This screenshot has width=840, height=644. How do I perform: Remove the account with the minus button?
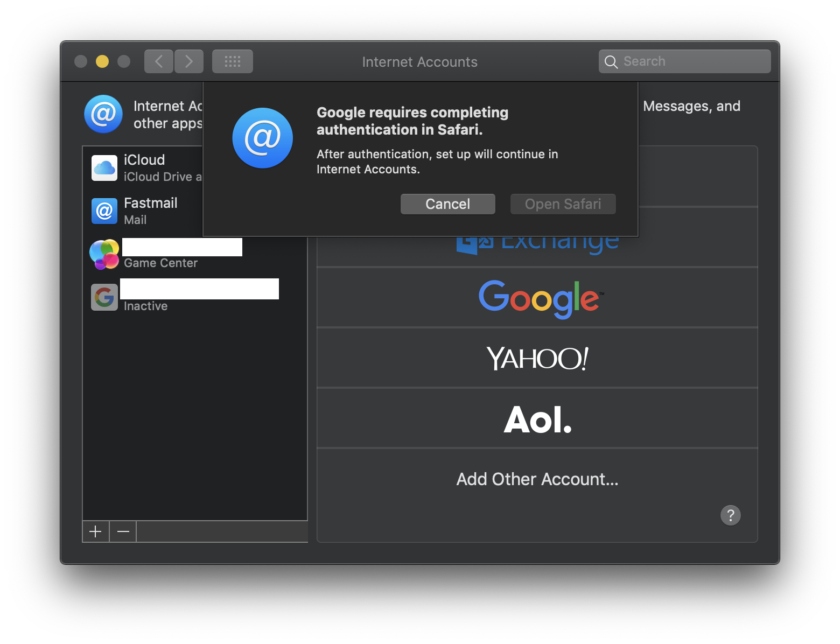coord(123,531)
